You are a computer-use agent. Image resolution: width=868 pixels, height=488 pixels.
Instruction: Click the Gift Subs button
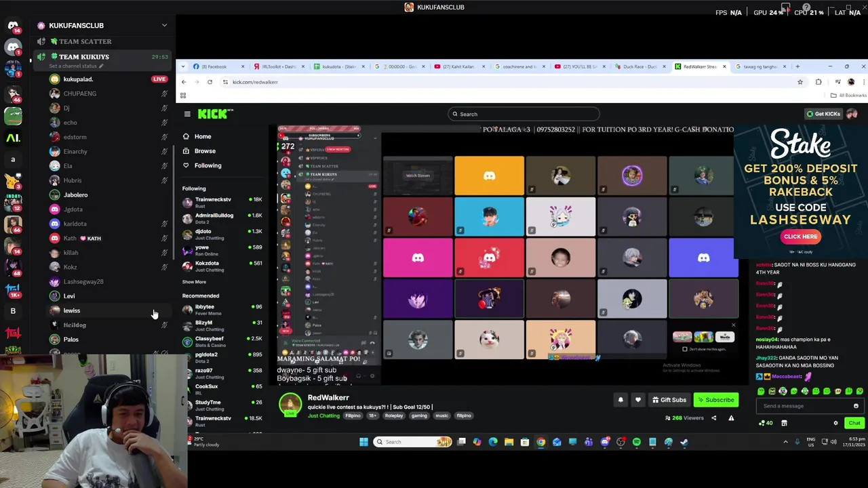point(669,400)
